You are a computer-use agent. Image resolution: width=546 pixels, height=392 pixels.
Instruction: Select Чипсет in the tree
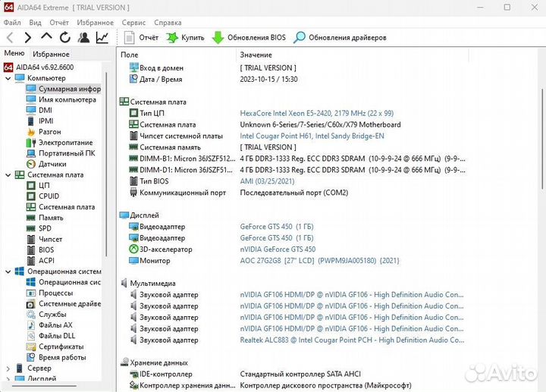tap(44, 239)
